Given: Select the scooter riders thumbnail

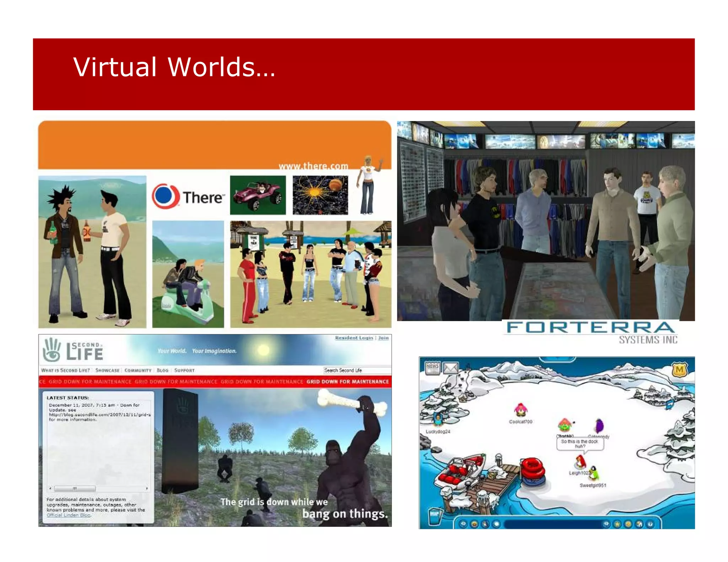Looking at the screenshot, I should [188, 274].
